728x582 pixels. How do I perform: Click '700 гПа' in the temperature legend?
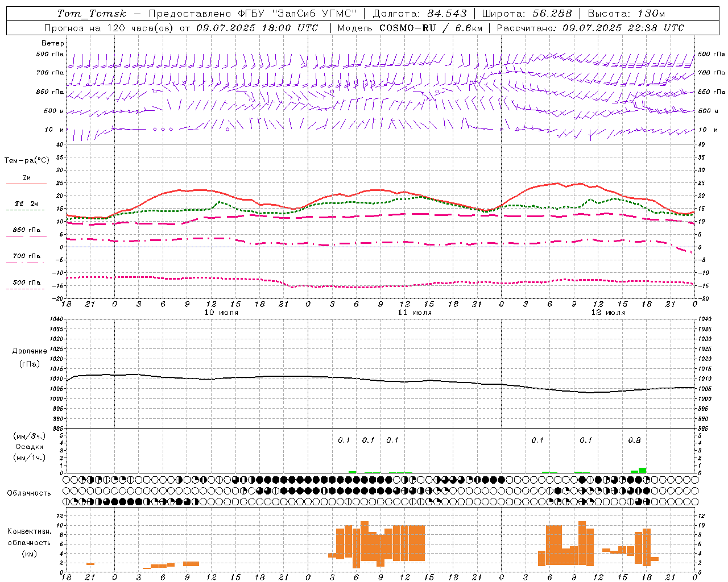pyautogui.click(x=27, y=256)
